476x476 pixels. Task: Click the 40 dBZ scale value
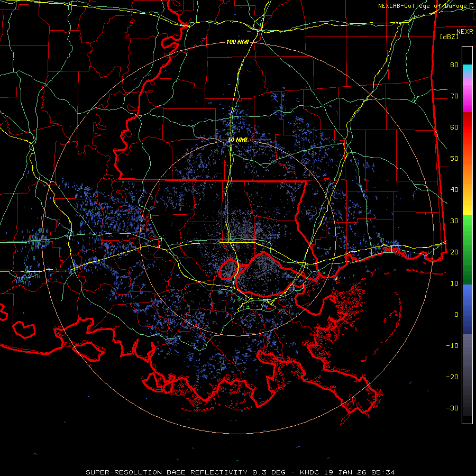454,190
